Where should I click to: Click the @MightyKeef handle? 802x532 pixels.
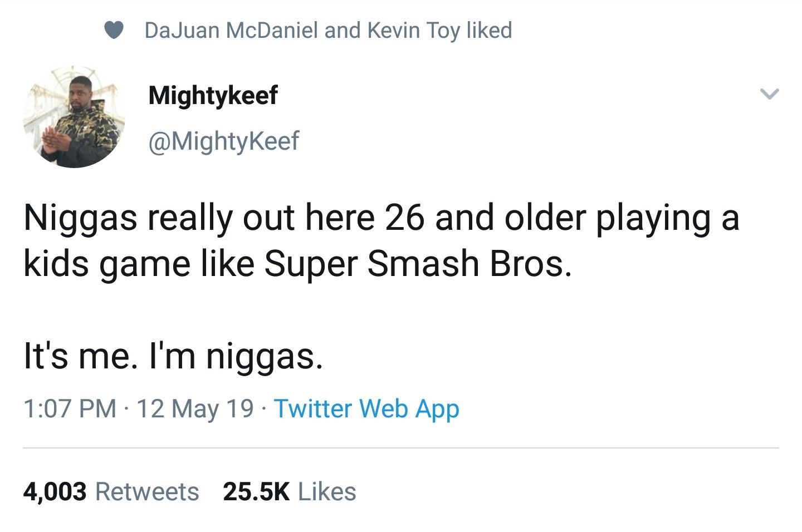click(223, 141)
